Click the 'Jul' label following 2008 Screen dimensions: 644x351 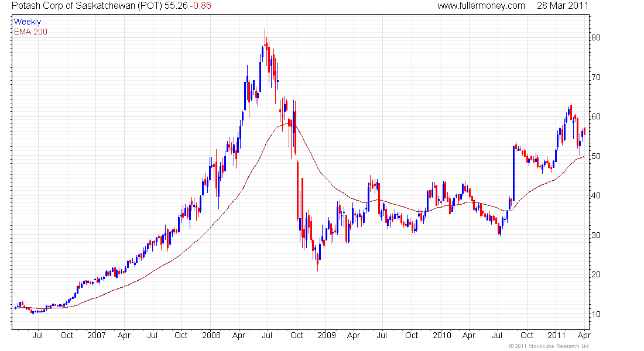267,335
